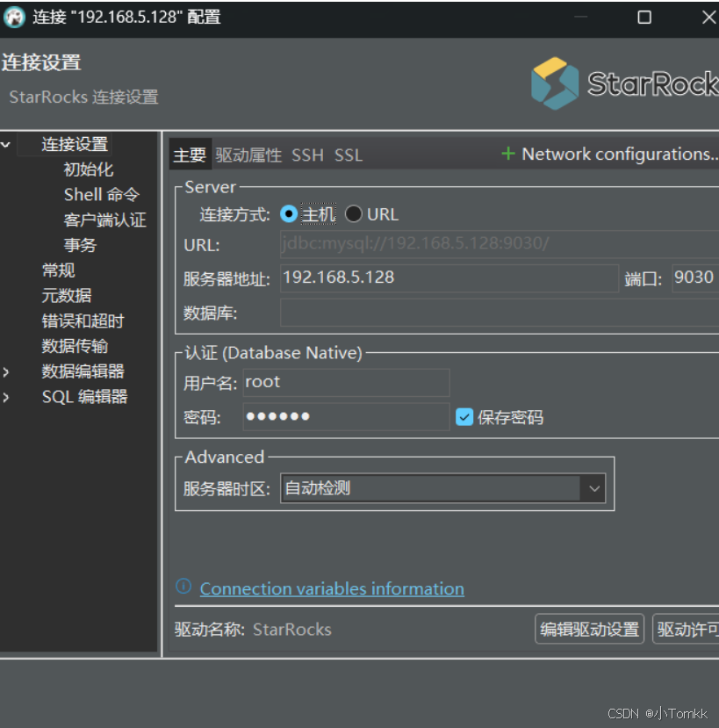
Task: Select 常规 in the sidebar
Action: coord(59,270)
